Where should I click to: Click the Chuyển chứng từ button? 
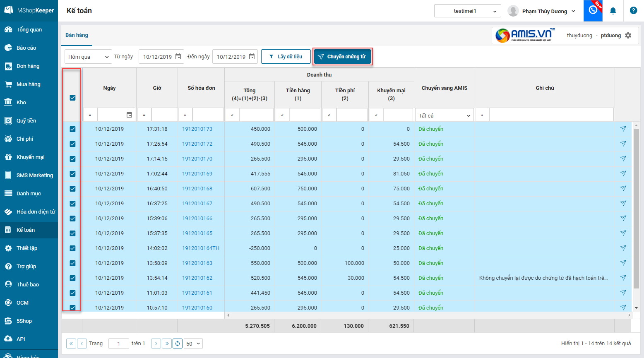coord(342,57)
